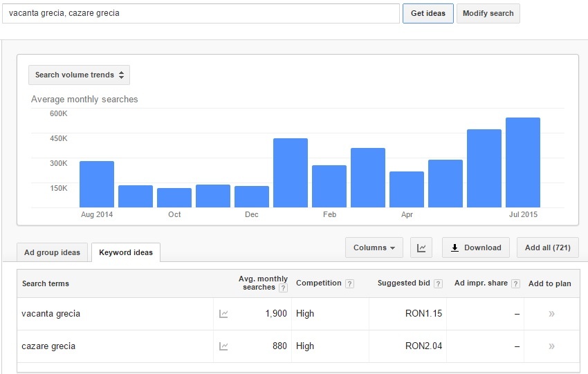Open trend chart icon for cazare grecia
This screenshot has height=374, width=588.
[223, 346]
